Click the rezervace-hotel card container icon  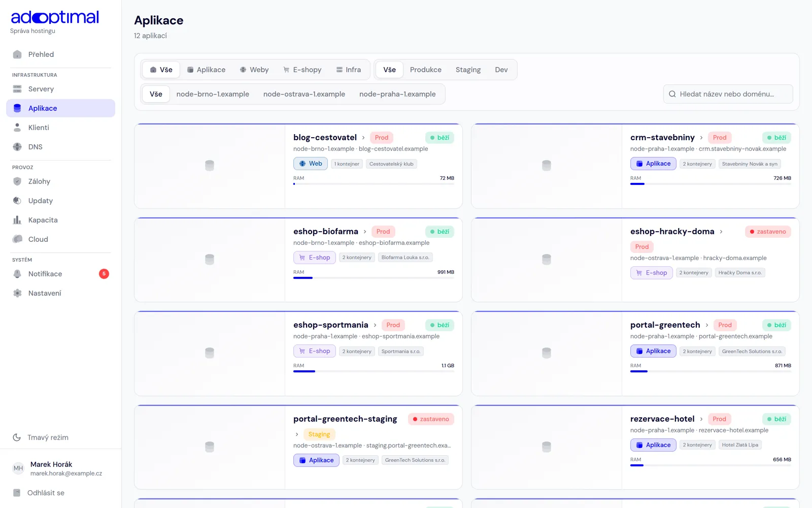coord(547,447)
